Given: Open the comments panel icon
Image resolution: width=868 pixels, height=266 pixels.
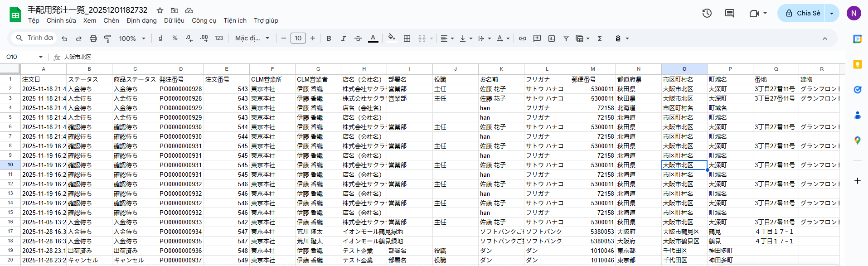Looking at the screenshot, I should 729,13.
